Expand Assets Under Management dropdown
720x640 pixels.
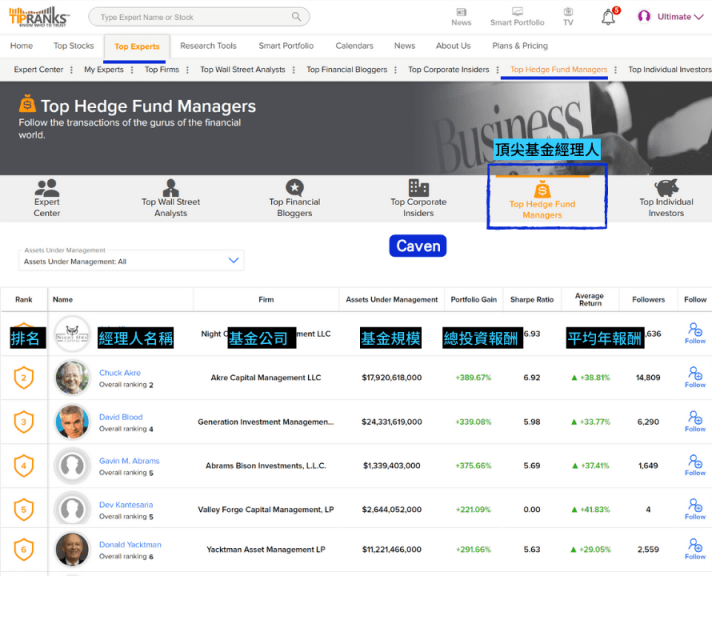(233, 261)
